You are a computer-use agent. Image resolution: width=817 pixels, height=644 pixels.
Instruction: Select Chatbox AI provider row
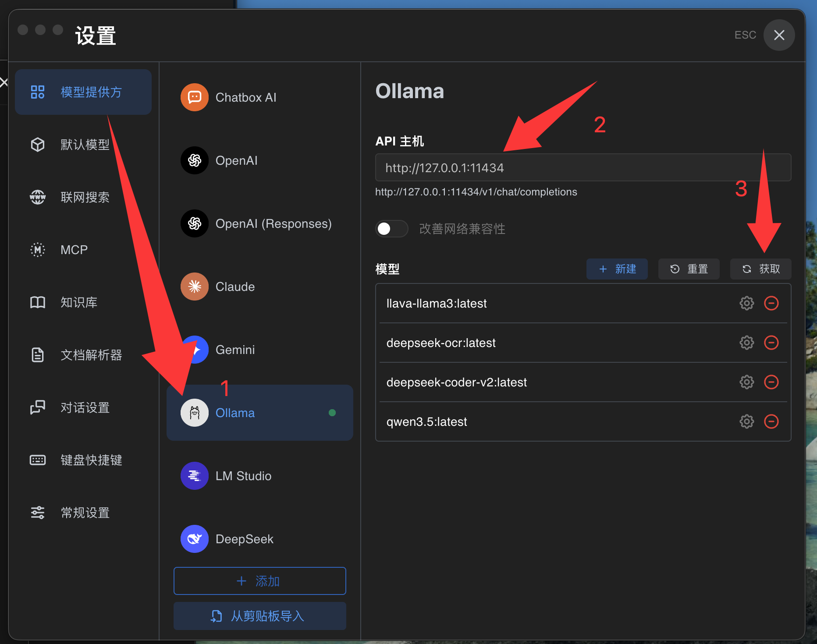pos(260,97)
